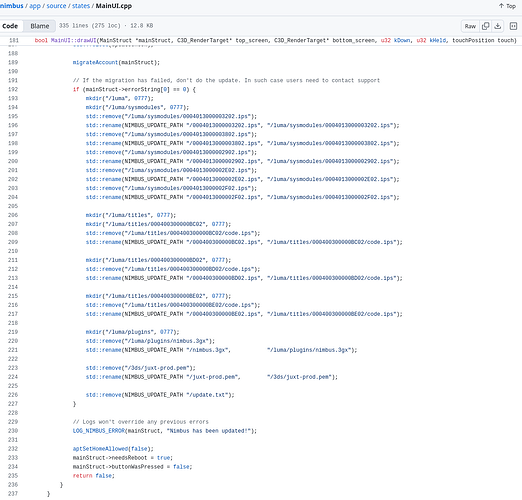This screenshot has height=500, width=522.
Task: Click mainStruct->needsReboot assignment
Action: [123, 458]
